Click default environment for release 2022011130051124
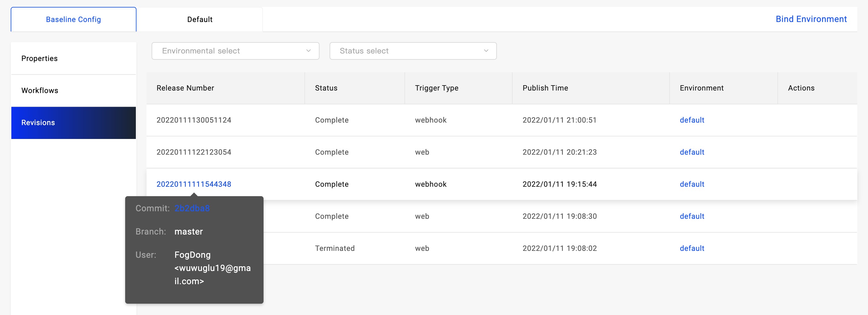Image resolution: width=868 pixels, height=315 pixels. pyautogui.click(x=692, y=120)
